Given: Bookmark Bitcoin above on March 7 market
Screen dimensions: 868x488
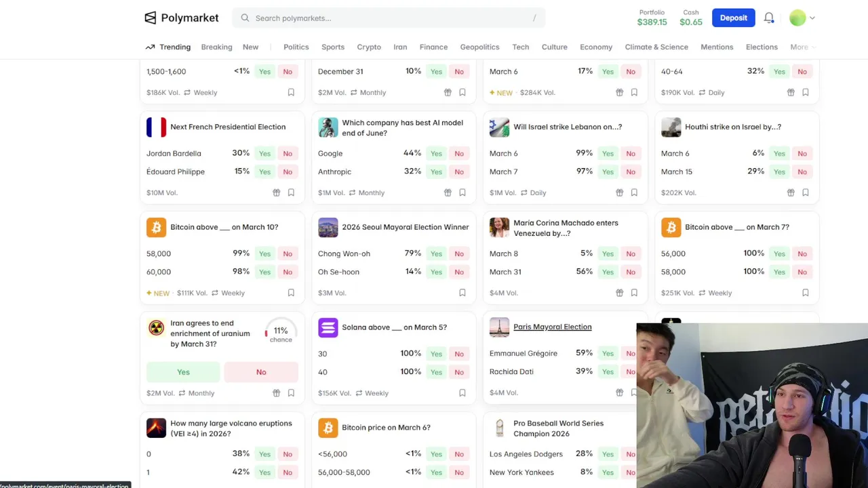Looking at the screenshot, I should click(x=806, y=293).
